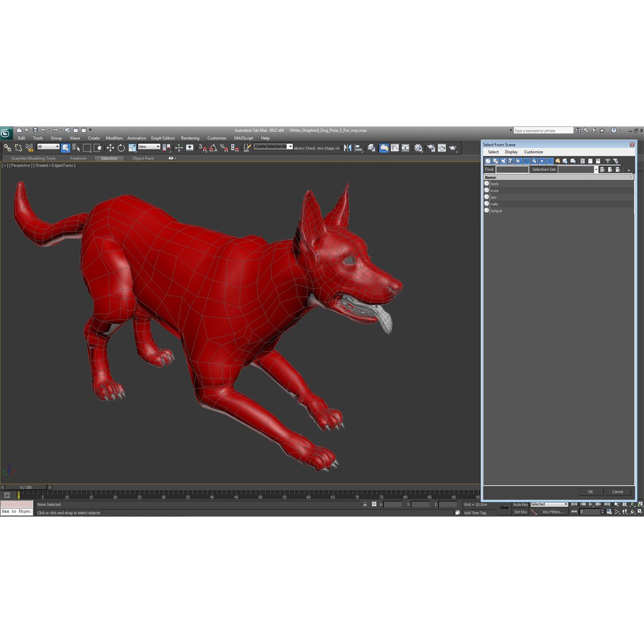
Task: Open Select by Name tool
Action: (76, 148)
